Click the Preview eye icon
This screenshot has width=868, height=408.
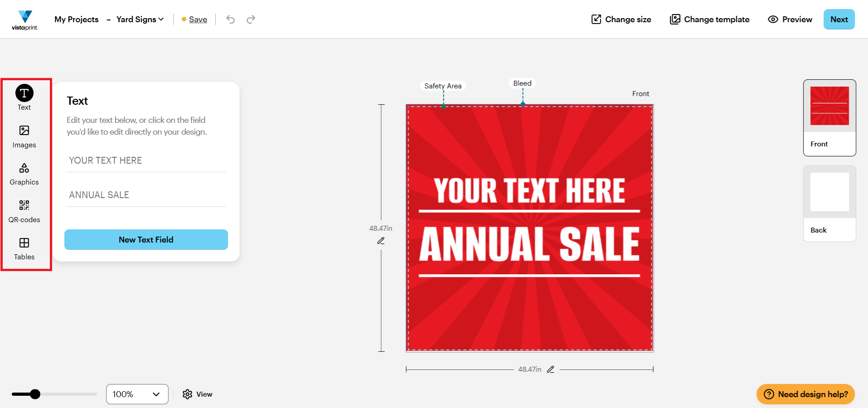coord(773,19)
